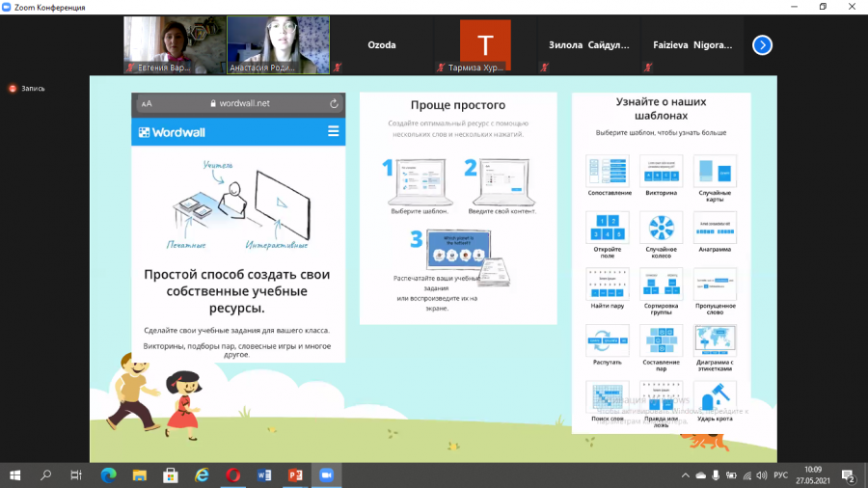Show next participants with blue arrow
Image resolution: width=868 pixels, height=488 pixels.
pos(762,45)
